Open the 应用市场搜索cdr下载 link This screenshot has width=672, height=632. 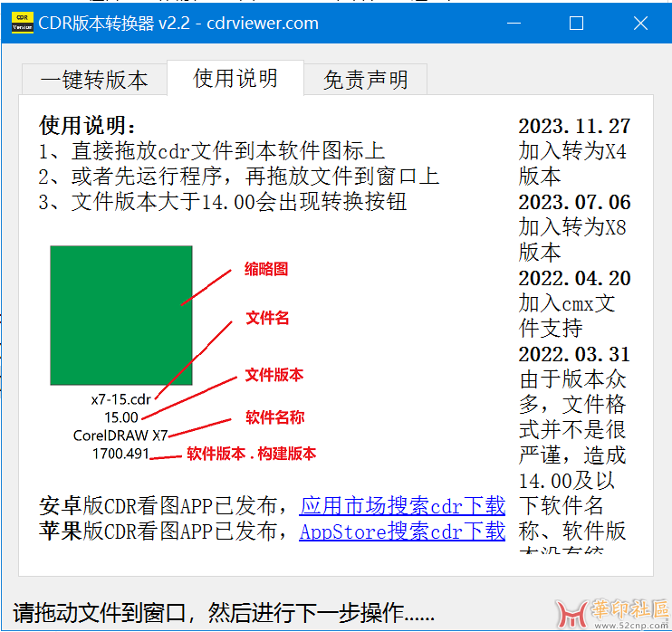click(x=402, y=505)
